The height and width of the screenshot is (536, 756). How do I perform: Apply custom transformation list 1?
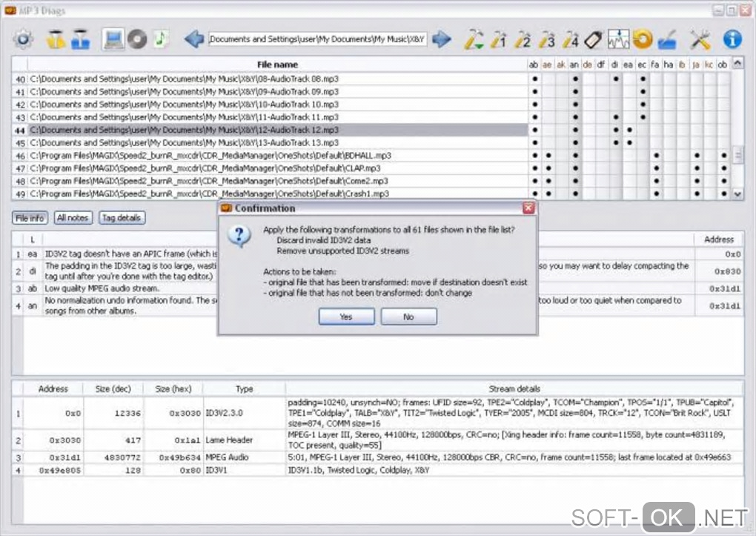[x=499, y=39]
